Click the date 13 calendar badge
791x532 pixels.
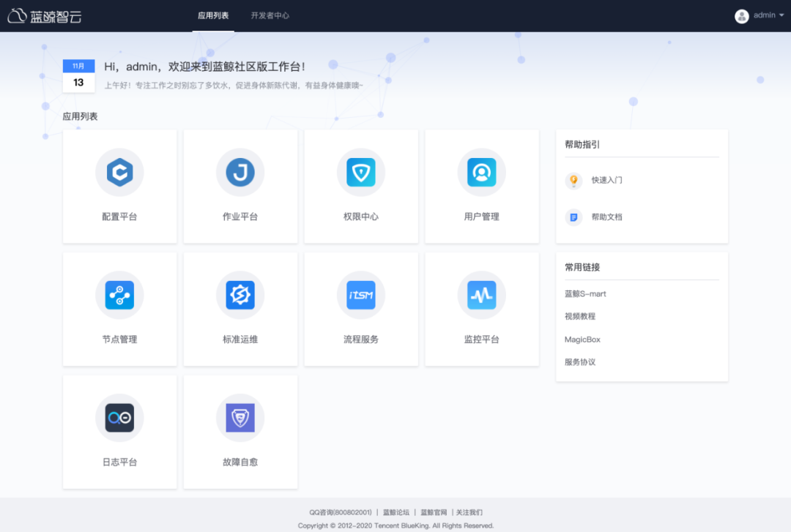coord(78,76)
